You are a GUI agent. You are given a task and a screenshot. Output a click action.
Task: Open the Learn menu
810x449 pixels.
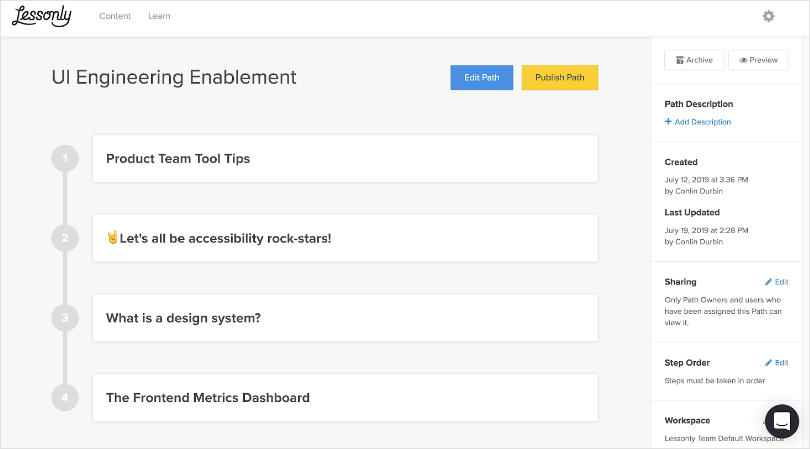click(159, 16)
